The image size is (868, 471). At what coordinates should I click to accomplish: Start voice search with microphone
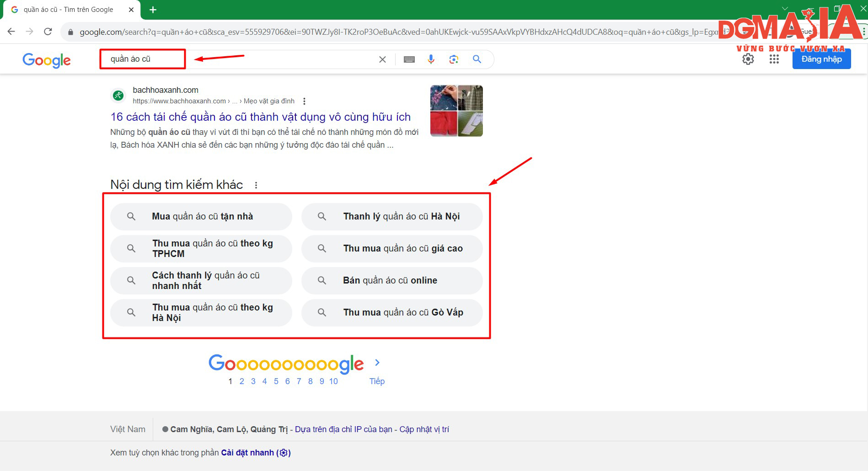pos(431,59)
